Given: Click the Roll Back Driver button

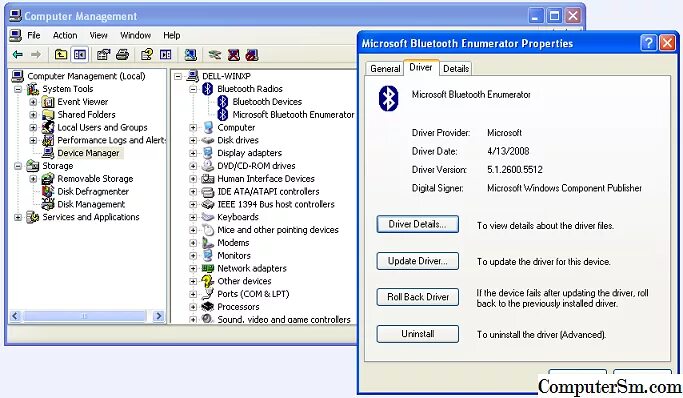Looking at the screenshot, I should (417, 297).
